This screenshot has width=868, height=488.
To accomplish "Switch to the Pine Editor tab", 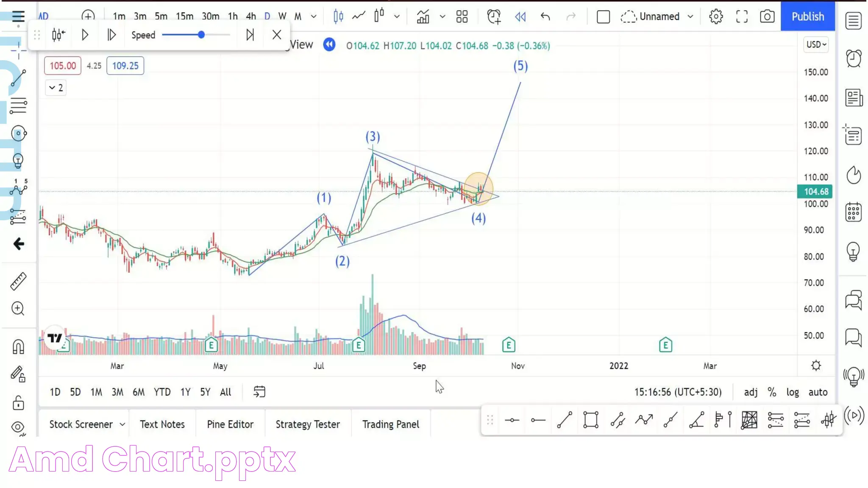I will (x=231, y=424).
